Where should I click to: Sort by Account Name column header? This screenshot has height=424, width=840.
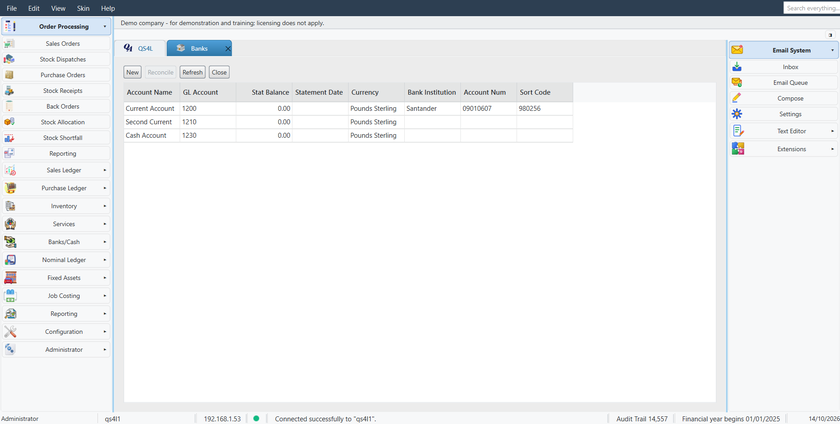(x=152, y=92)
